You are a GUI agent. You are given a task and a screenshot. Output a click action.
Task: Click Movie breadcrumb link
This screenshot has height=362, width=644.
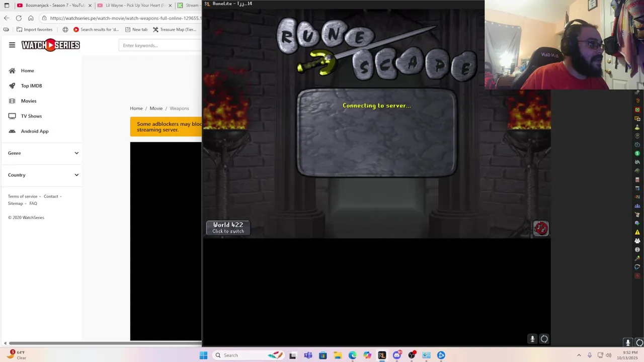[x=156, y=109]
